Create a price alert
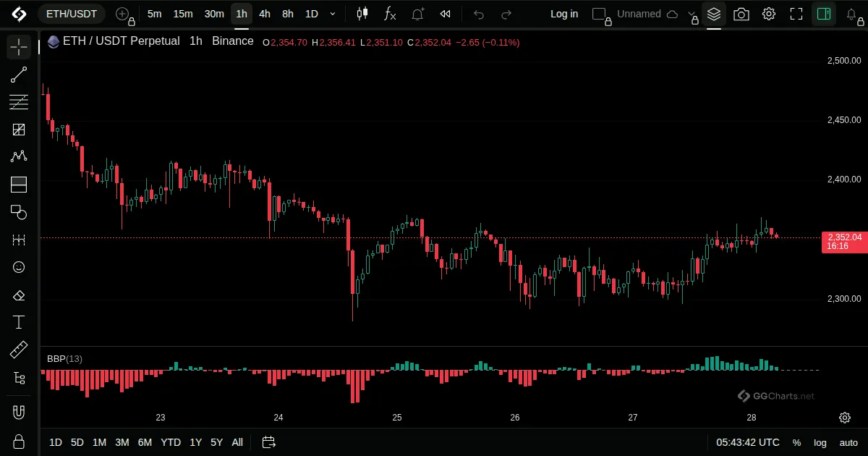 pyautogui.click(x=418, y=14)
